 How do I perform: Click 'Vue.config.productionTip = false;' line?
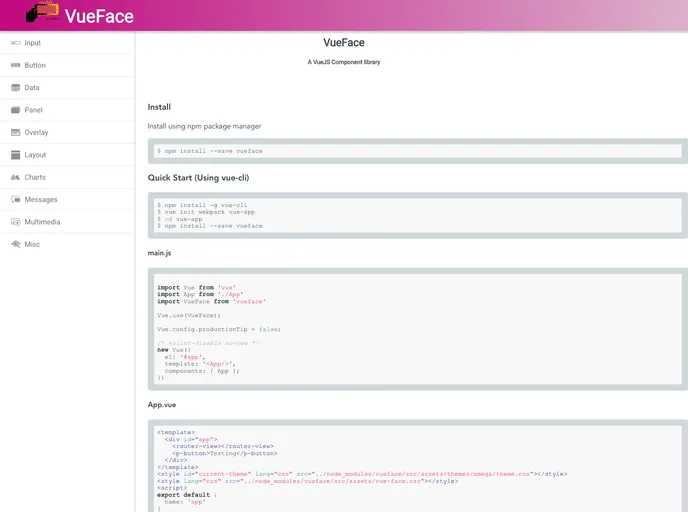point(219,329)
